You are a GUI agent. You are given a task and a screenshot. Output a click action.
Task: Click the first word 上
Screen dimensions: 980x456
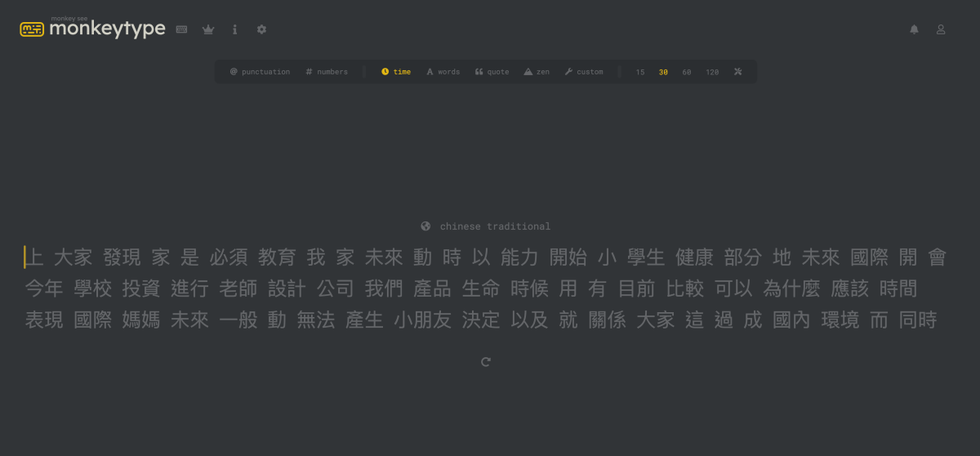[34, 257]
